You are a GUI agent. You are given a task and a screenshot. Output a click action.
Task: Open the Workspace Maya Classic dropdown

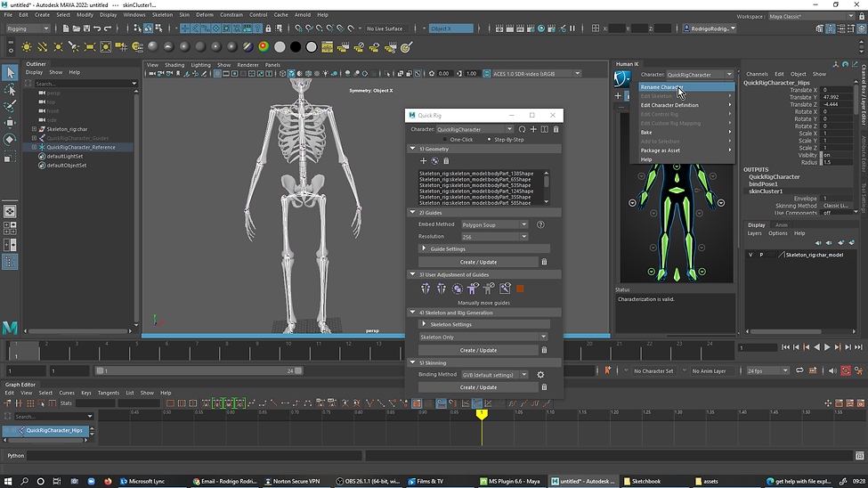pos(810,17)
